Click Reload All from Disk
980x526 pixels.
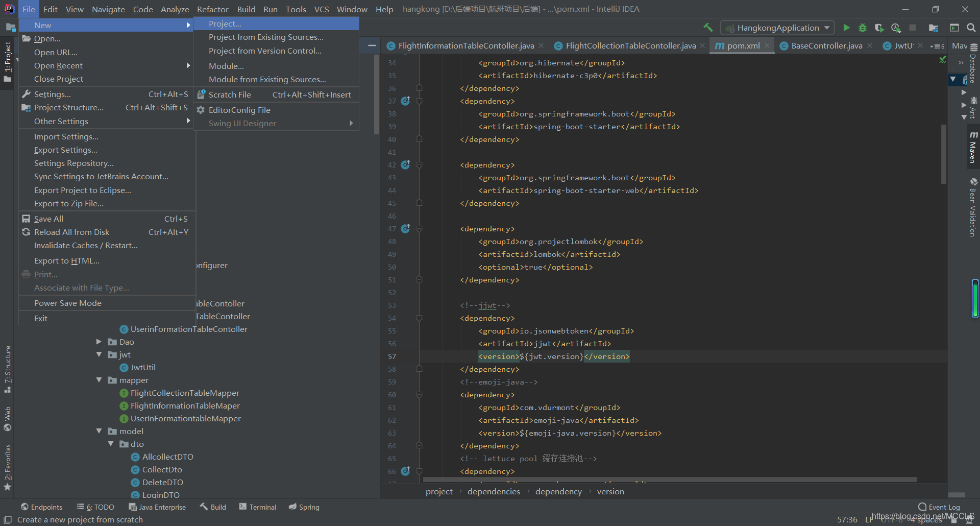107,232
